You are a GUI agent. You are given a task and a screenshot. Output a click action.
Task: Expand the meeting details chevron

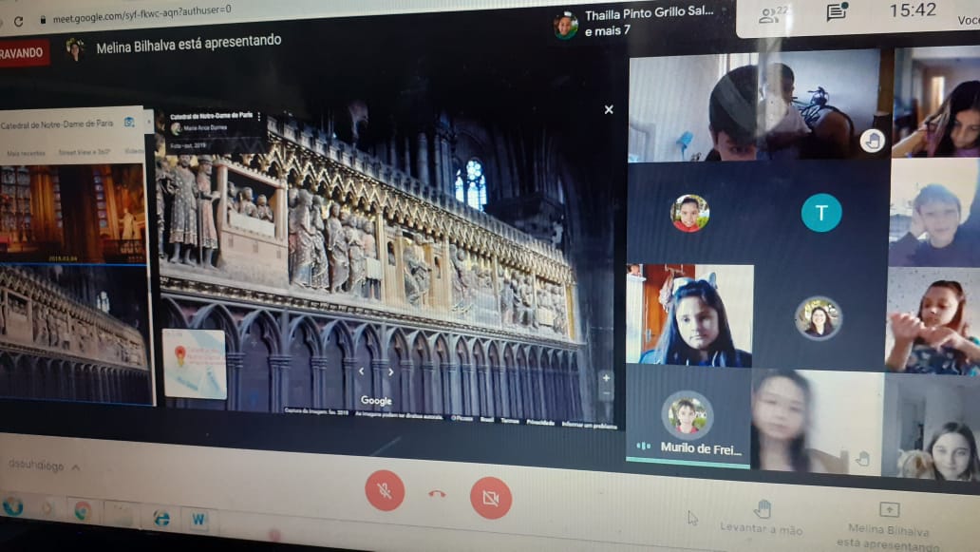tap(76, 466)
